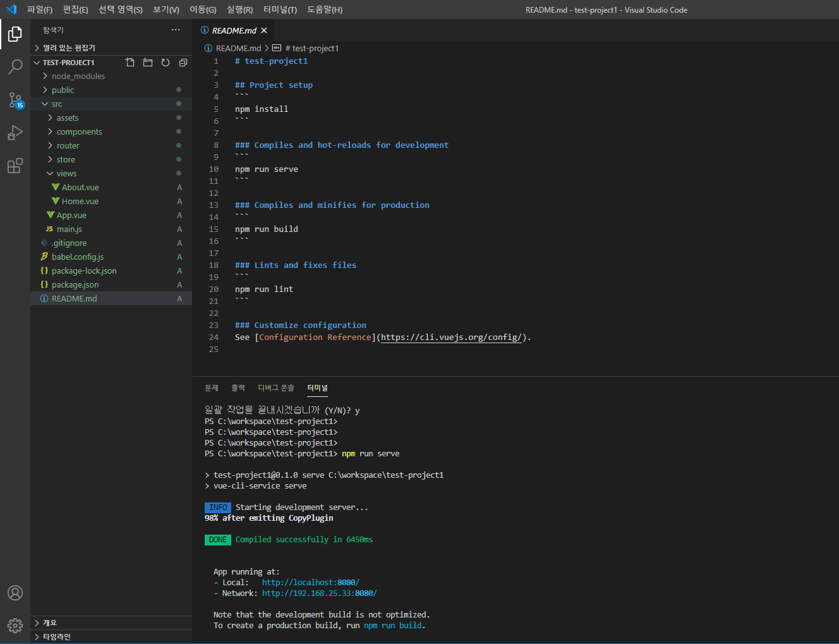This screenshot has height=644, width=839.
Task: Expand the 열려 있는 편집기 section
Action: point(111,48)
